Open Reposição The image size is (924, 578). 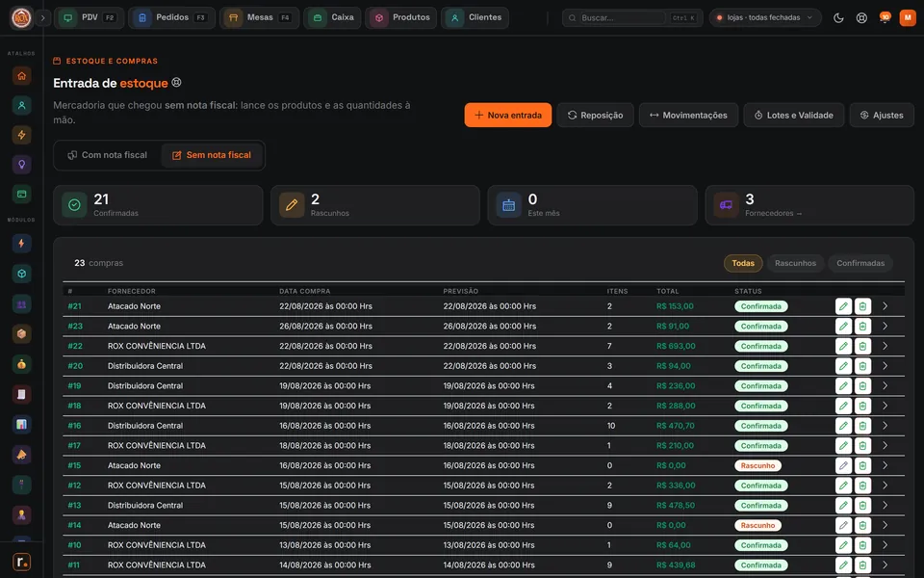(595, 115)
